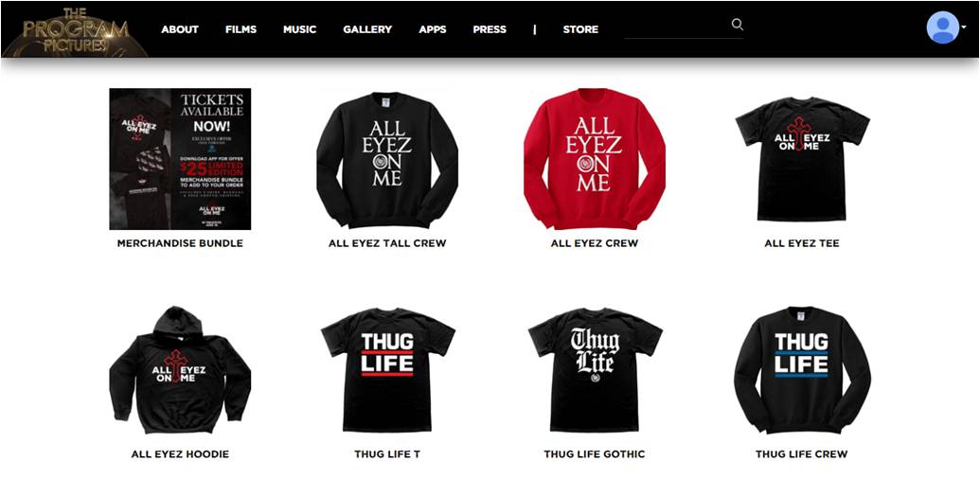
Task: Open the About menu item
Action: 180,29
